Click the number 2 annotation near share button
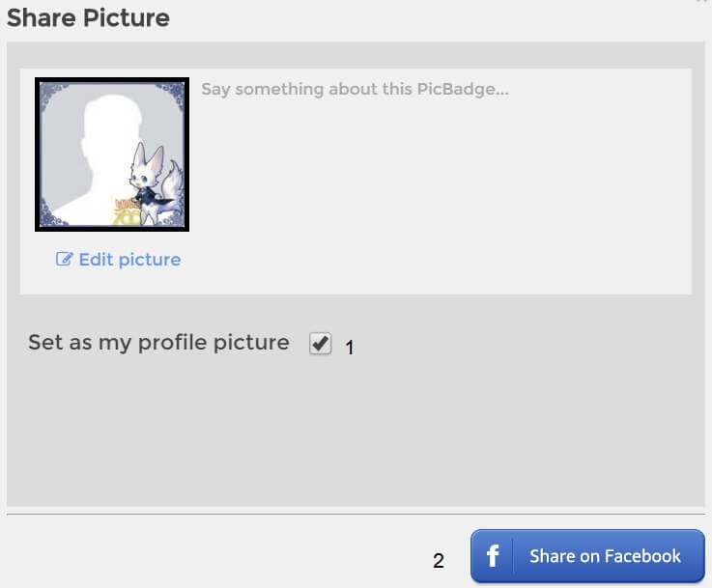The width and height of the screenshot is (712, 588). coord(439,561)
